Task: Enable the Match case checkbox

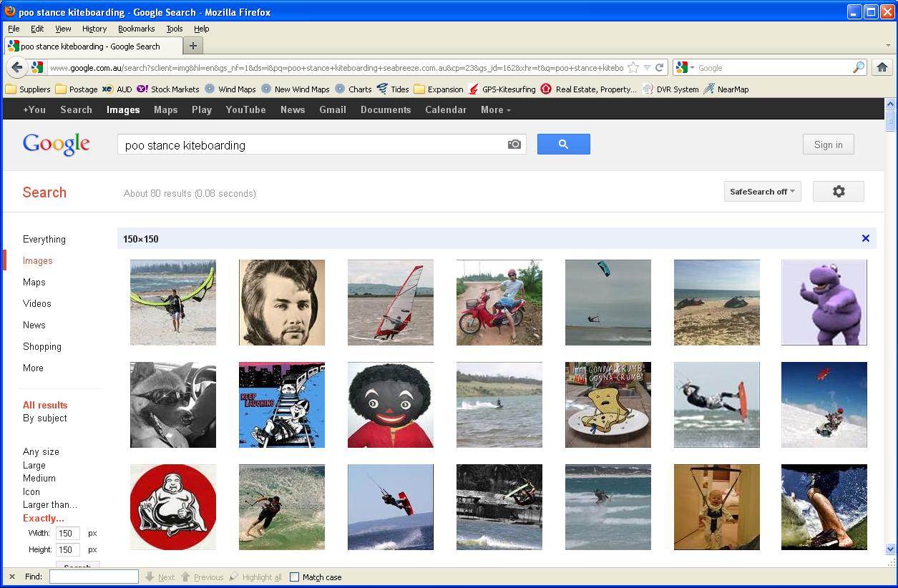Action: pyautogui.click(x=294, y=577)
